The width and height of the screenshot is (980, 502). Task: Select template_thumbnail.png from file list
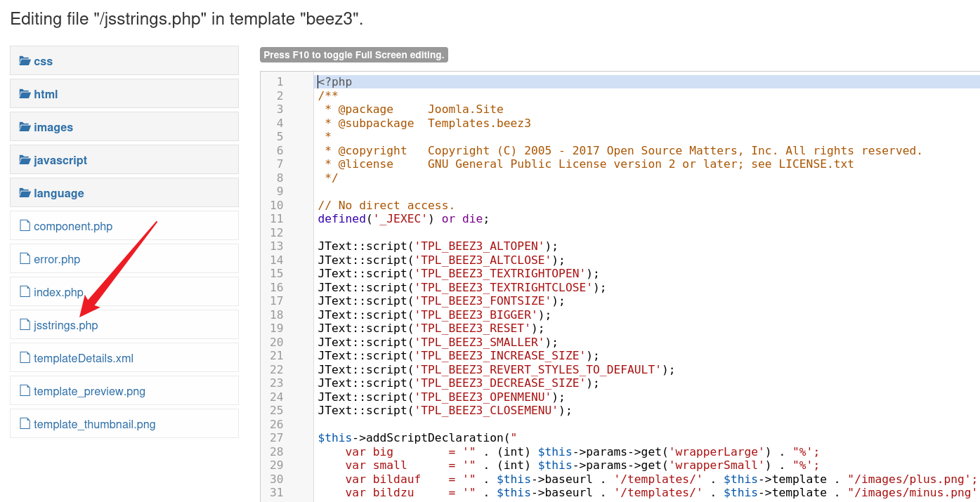pos(95,424)
